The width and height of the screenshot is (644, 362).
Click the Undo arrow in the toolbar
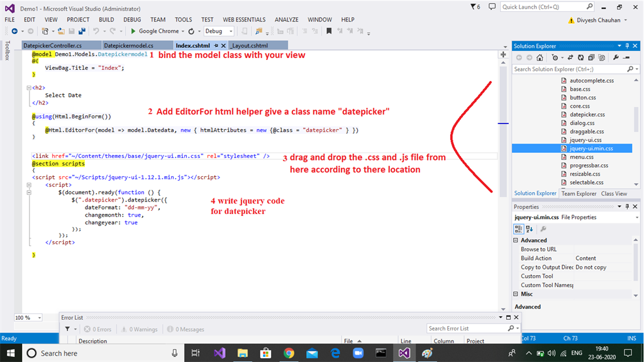pos(96,31)
